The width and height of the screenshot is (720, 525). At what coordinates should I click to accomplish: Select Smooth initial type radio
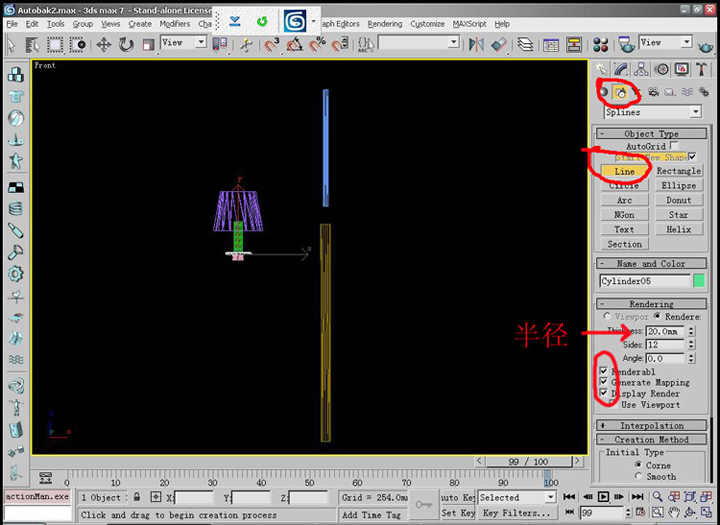click(x=638, y=476)
